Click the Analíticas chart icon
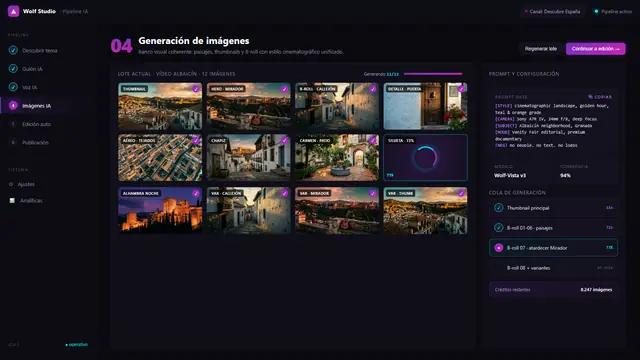The width and height of the screenshot is (640, 360). 12,200
